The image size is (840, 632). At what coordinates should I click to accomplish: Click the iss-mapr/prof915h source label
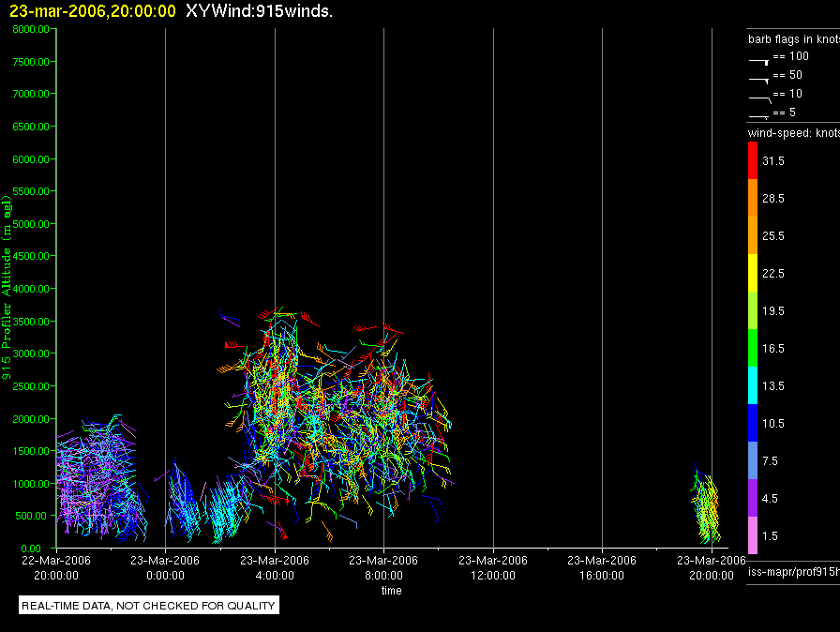pyautogui.click(x=793, y=572)
